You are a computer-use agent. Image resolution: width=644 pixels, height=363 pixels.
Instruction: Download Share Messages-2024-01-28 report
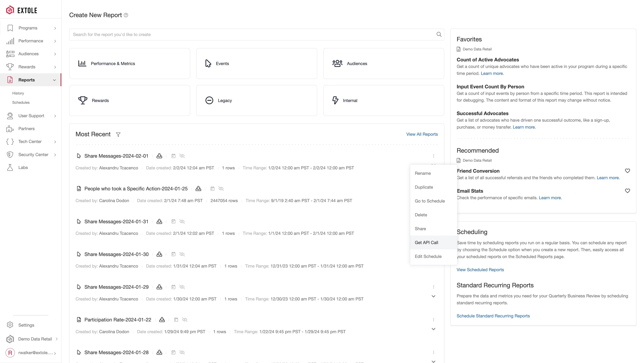(x=159, y=353)
